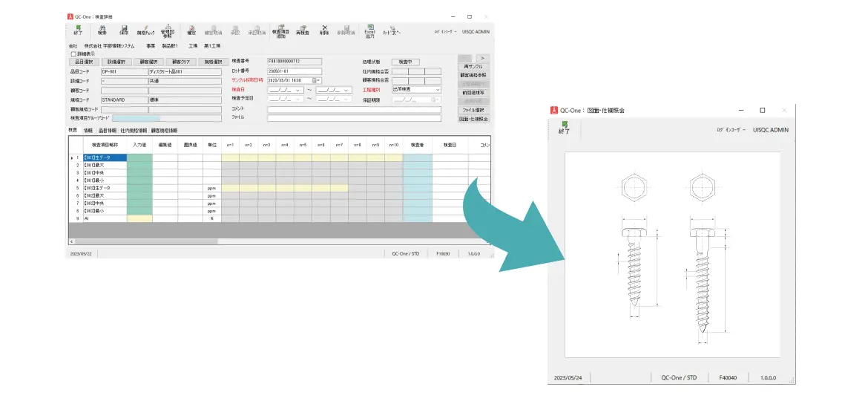Image resolution: width=868 pixels, height=410 pixels.
Task: Open the first 検査日 date dropdown
Action: pos(298,90)
